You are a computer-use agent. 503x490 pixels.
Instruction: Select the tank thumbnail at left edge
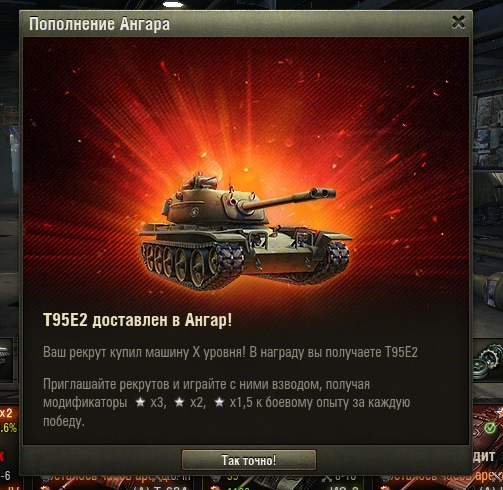click(x=7, y=359)
